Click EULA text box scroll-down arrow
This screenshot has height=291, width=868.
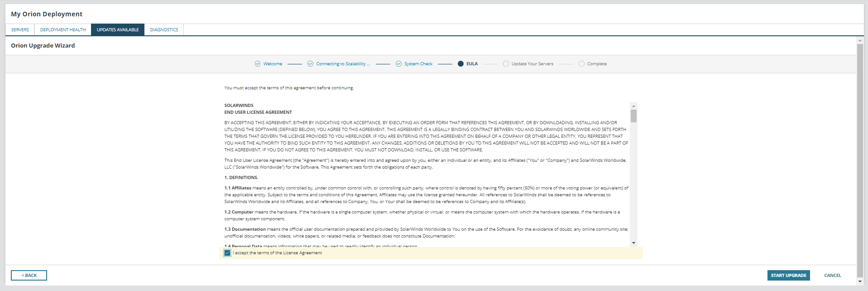click(633, 243)
